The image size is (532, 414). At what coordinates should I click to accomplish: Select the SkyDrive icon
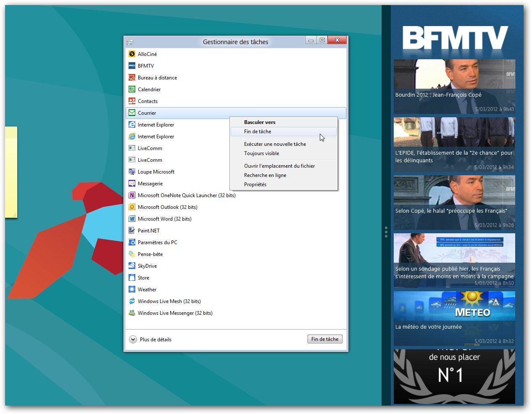coord(132,266)
